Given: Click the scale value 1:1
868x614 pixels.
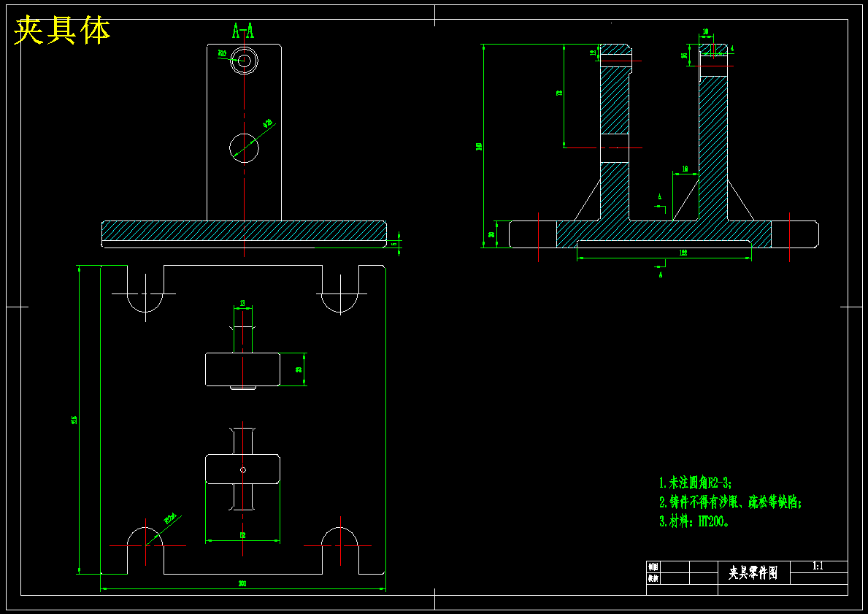Looking at the screenshot, I should (x=818, y=566).
